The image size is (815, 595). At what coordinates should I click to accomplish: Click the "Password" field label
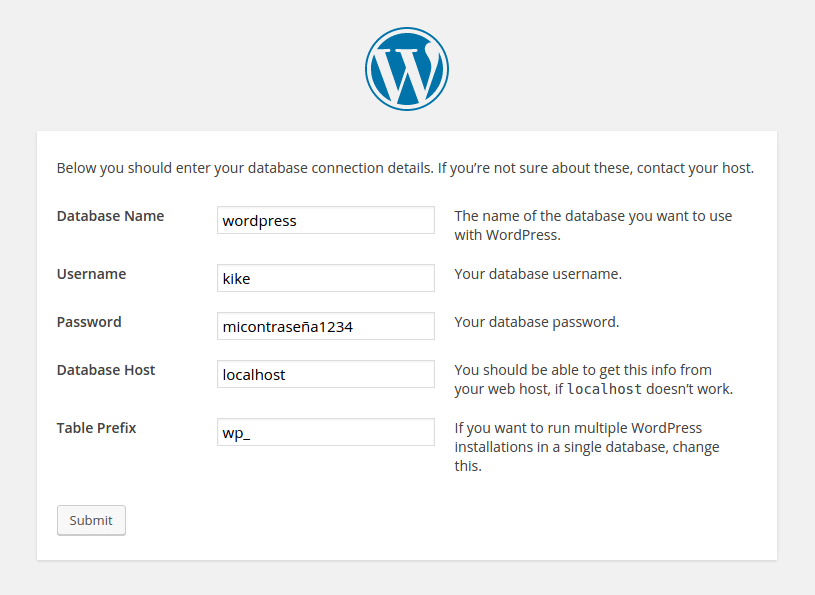(x=89, y=322)
